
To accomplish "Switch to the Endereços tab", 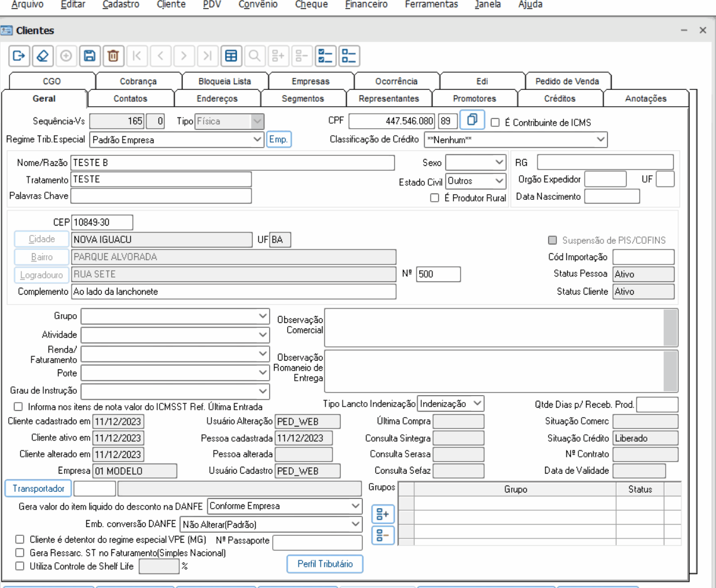I will coord(217,99).
